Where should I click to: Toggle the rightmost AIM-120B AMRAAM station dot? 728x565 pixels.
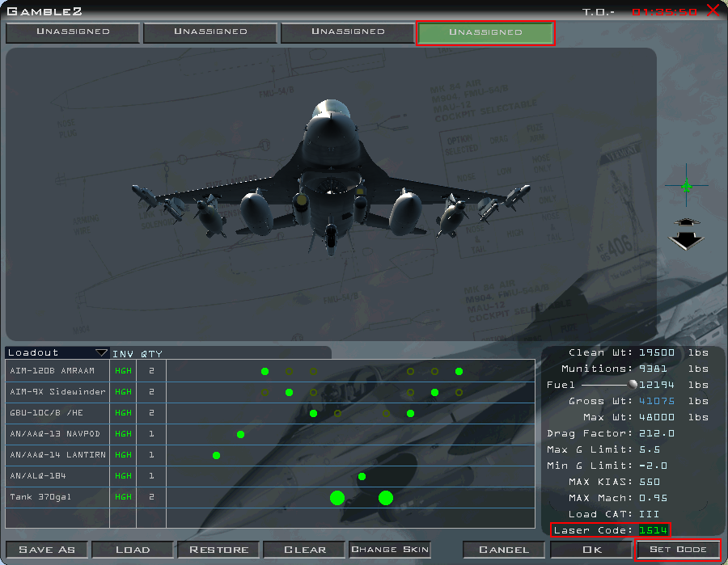(x=459, y=371)
